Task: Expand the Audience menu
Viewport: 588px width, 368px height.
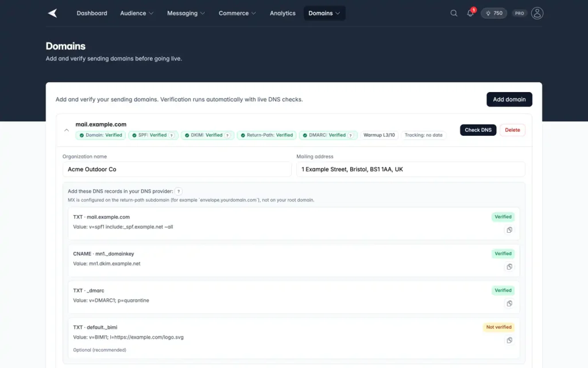Action: pos(137,13)
